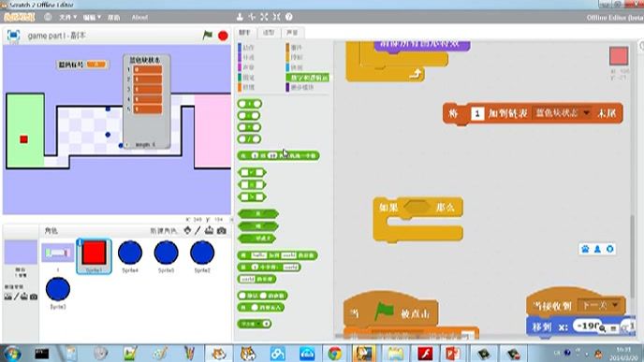Click the block help question mark icon

tap(288, 17)
